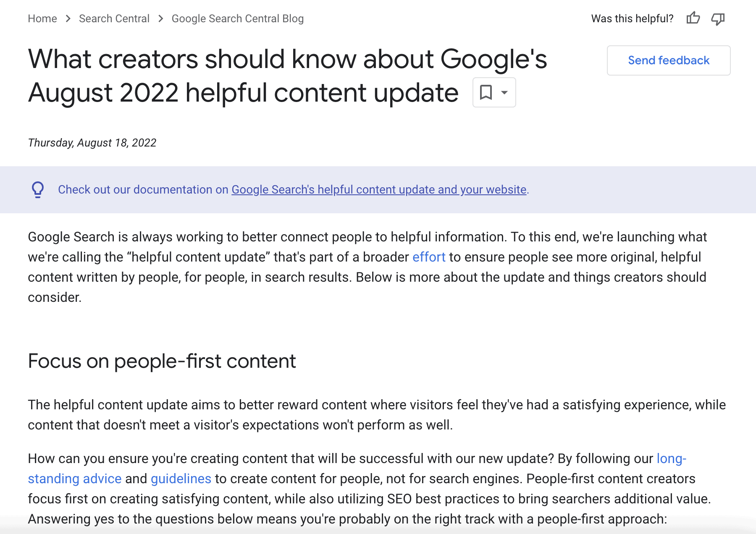This screenshot has height=534, width=756.
Task: Click the Thursday, August 18, 2022 date
Action: point(92,143)
